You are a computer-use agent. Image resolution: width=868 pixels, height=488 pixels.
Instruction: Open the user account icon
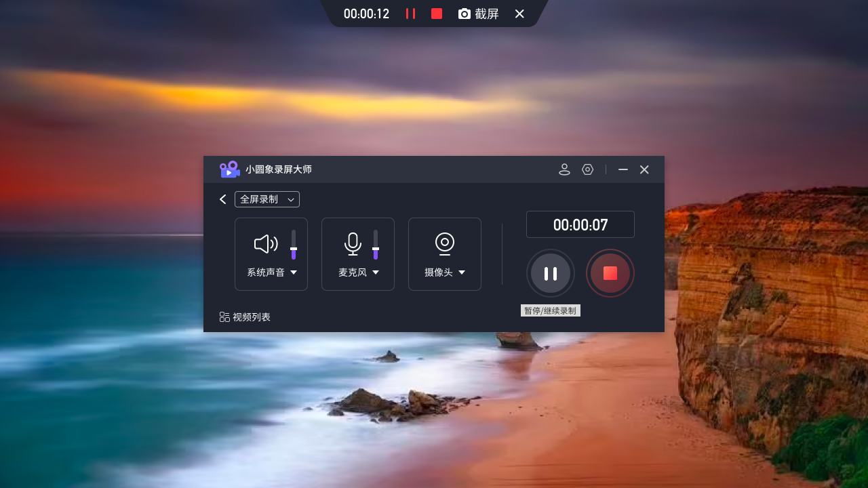tap(564, 169)
